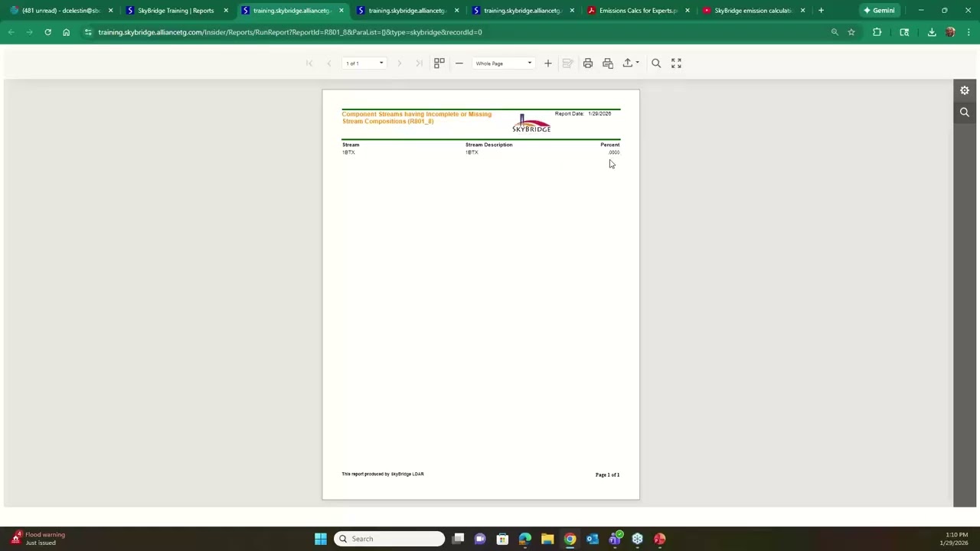
Task: Bookmark this page with the star
Action: (x=851, y=32)
